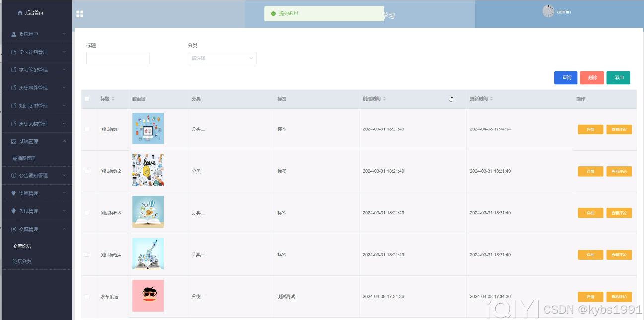
Task: Click 操作 column header
Action: click(581, 99)
